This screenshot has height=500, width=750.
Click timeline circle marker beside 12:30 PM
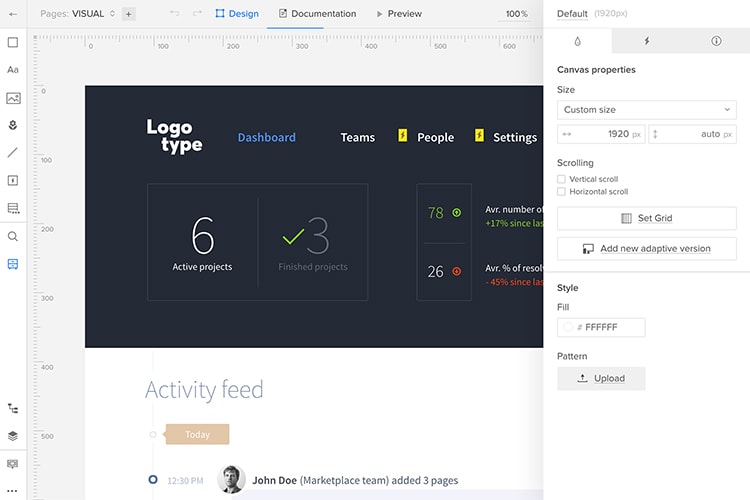pos(153,479)
